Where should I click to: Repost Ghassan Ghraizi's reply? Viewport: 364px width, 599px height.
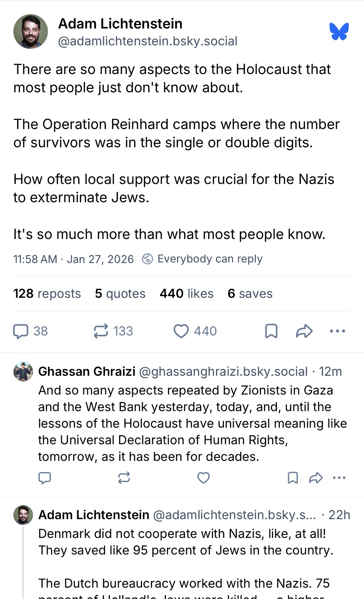pos(124,478)
